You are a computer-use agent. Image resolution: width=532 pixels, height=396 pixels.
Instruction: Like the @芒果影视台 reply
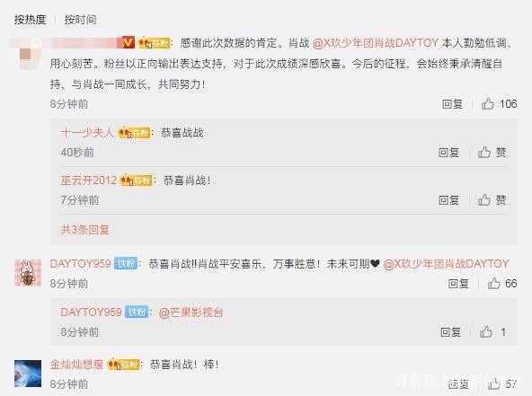point(486,331)
